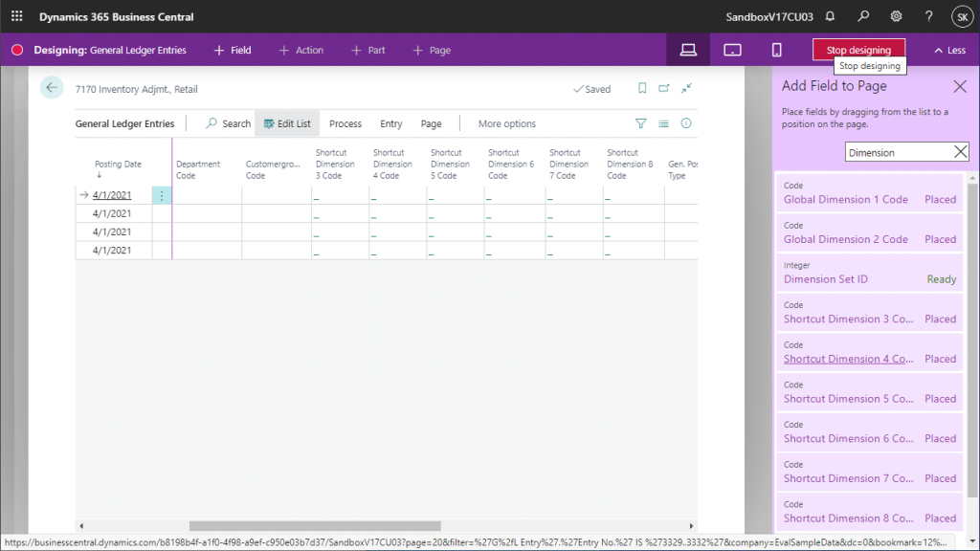Open the settings gear icon

896,16
